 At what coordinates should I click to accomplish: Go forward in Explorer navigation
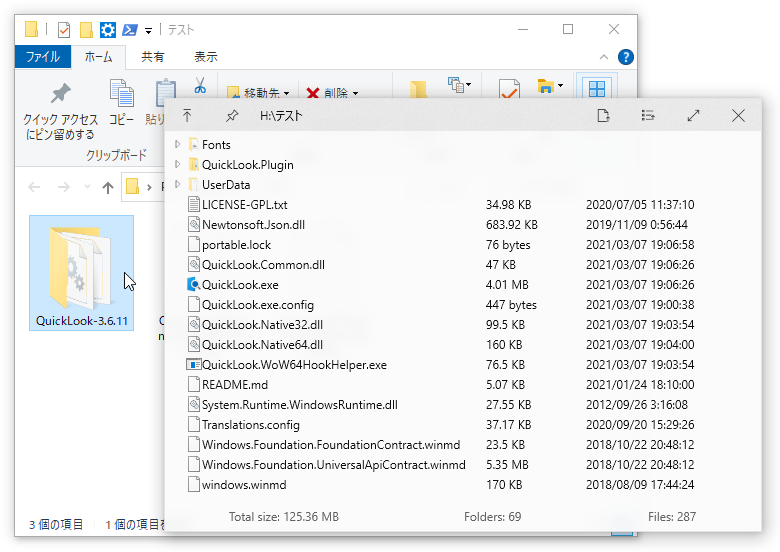tap(64, 187)
